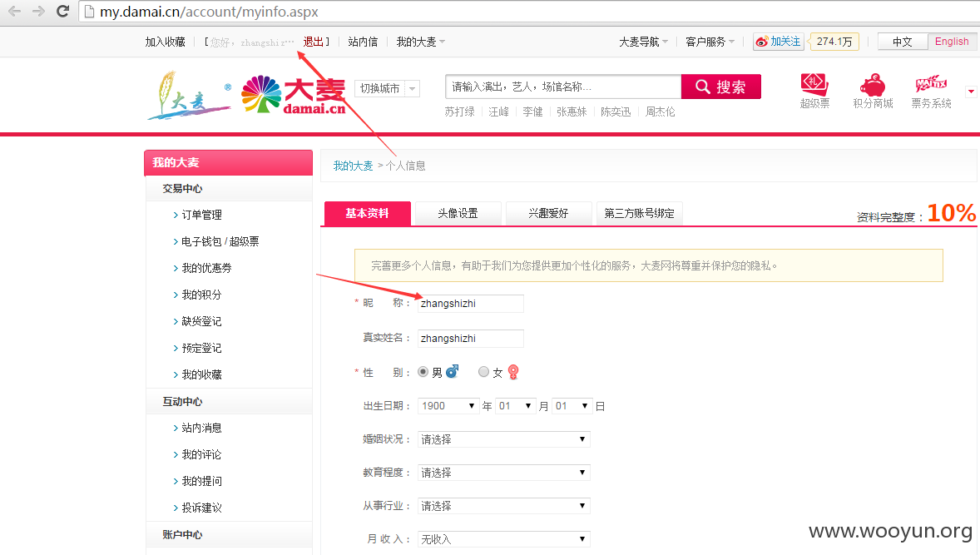Open 订单管理 in the sidebar
Viewport: 980px width, 555px height.
pos(201,215)
